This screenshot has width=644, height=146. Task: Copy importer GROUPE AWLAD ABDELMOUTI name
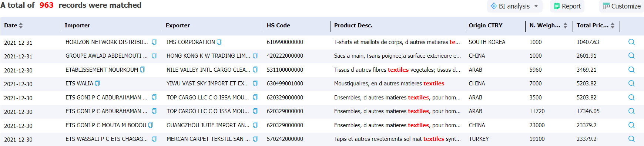pyautogui.click(x=154, y=56)
